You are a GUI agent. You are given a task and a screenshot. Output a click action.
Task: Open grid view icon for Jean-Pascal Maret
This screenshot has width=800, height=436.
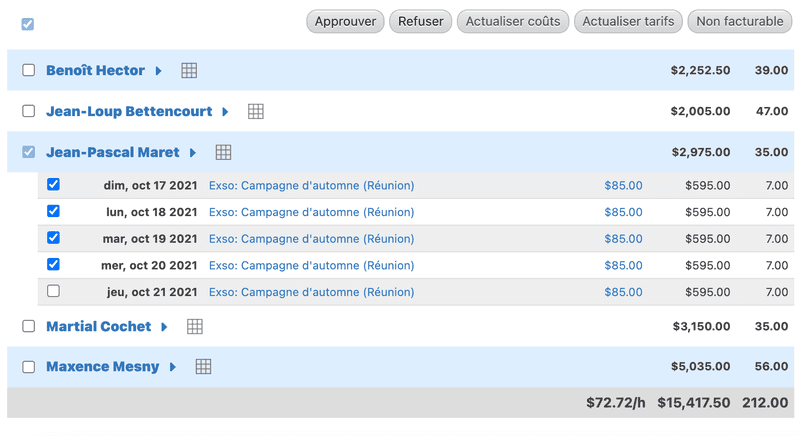pyautogui.click(x=223, y=153)
